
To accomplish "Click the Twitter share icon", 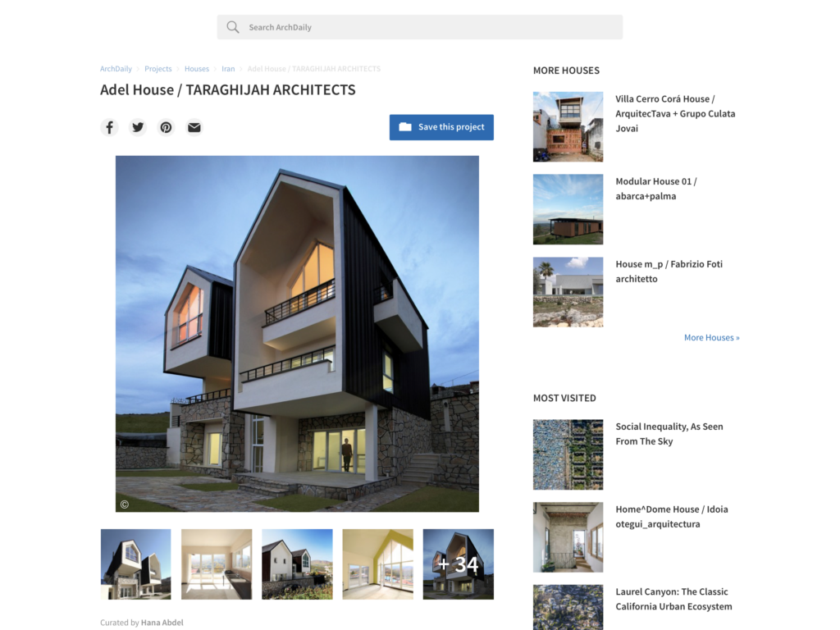I will [x=138, y=127].
